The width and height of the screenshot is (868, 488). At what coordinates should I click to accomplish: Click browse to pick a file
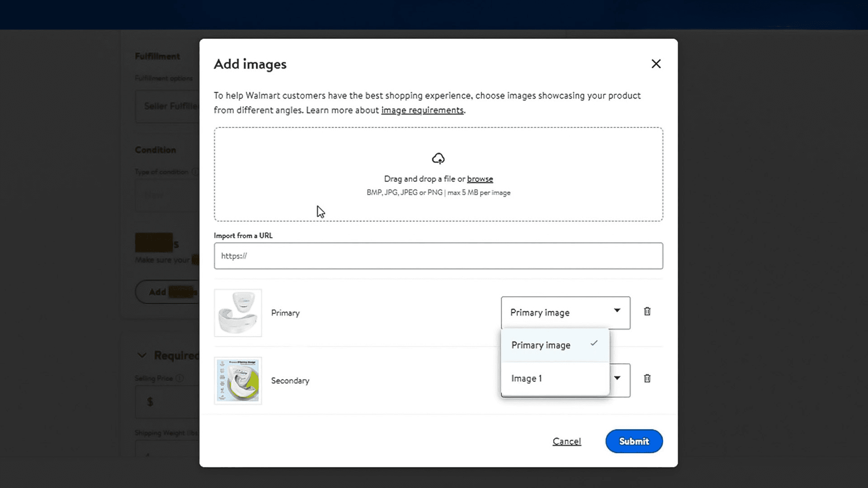(480, 179)
